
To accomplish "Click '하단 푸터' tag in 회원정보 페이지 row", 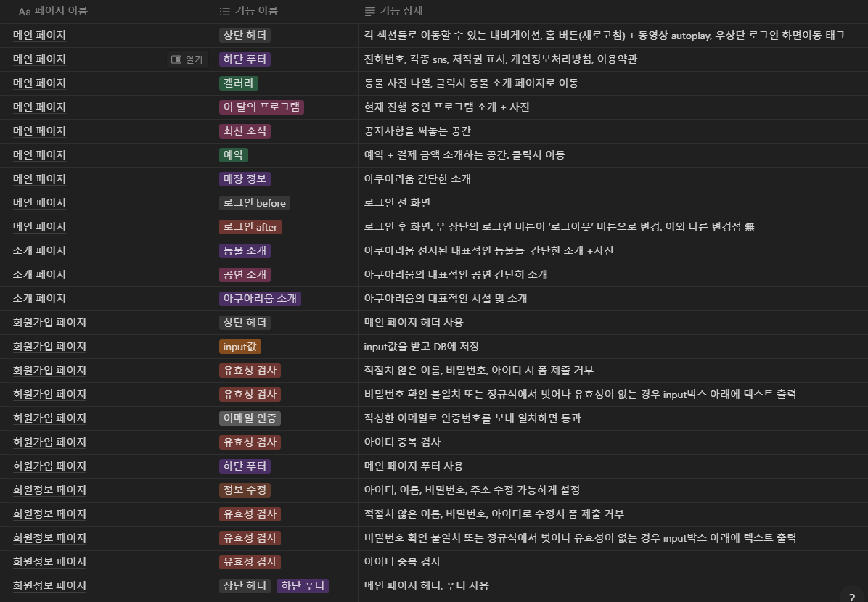I will (302, 586).
